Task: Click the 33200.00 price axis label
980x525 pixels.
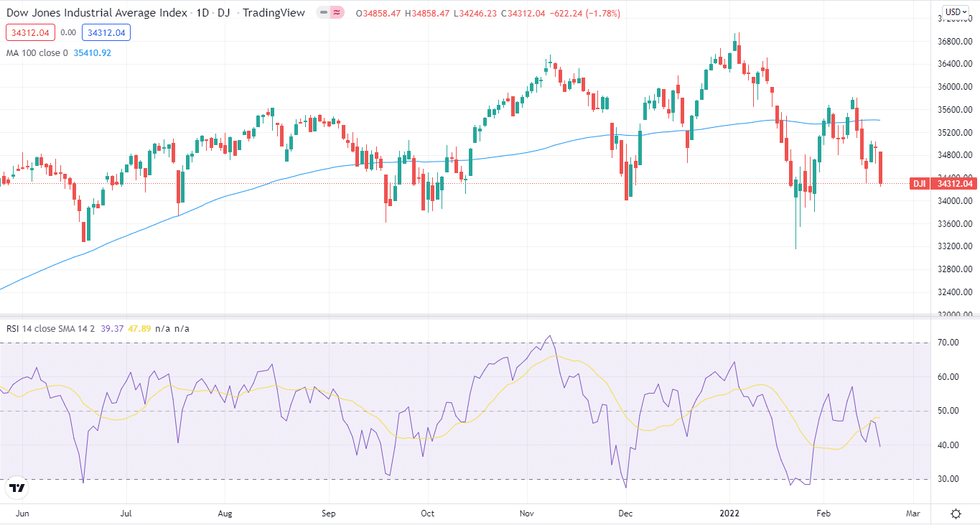Action: [956, 246]
